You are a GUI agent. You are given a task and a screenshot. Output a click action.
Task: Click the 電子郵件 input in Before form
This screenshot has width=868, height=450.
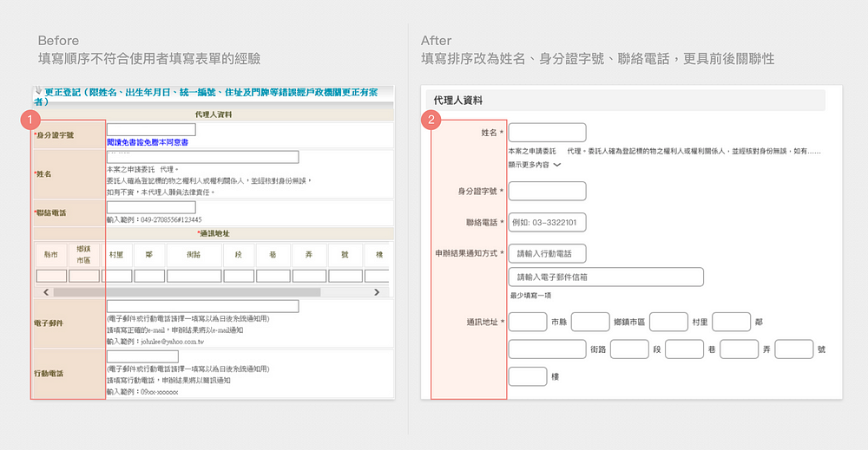click(x=202, y=306)
